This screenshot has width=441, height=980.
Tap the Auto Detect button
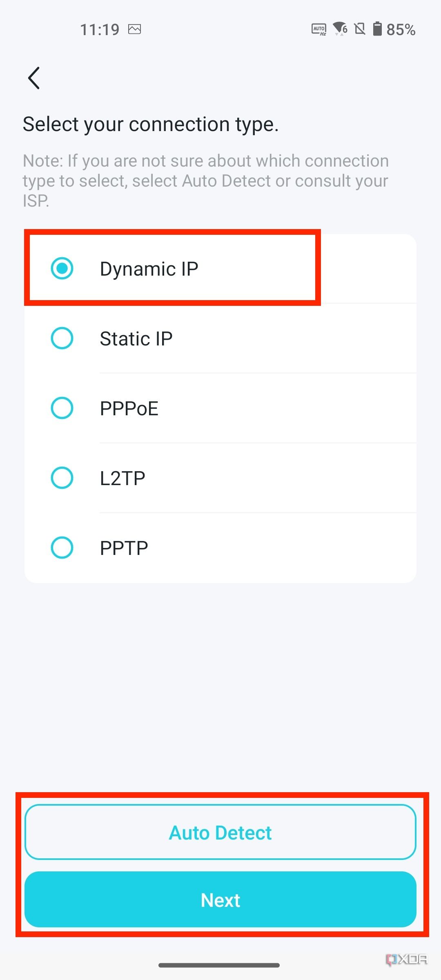pos(220,832)
